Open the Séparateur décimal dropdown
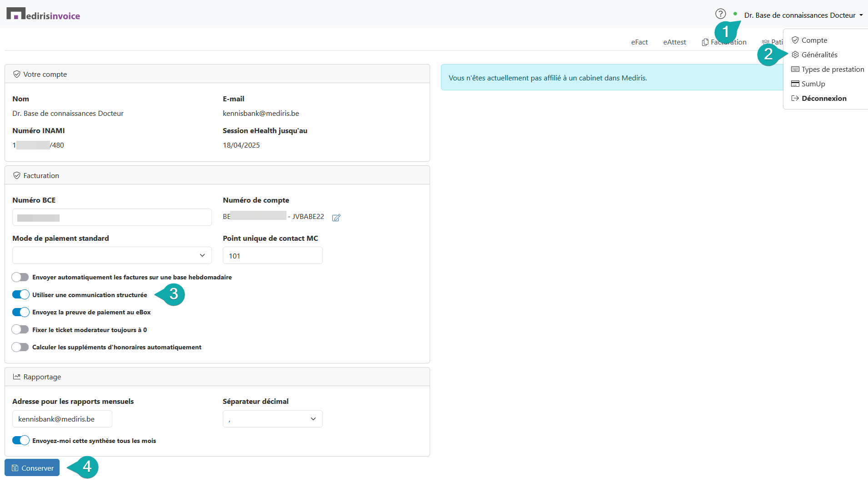The image size is (868, 482). (273, 419)
